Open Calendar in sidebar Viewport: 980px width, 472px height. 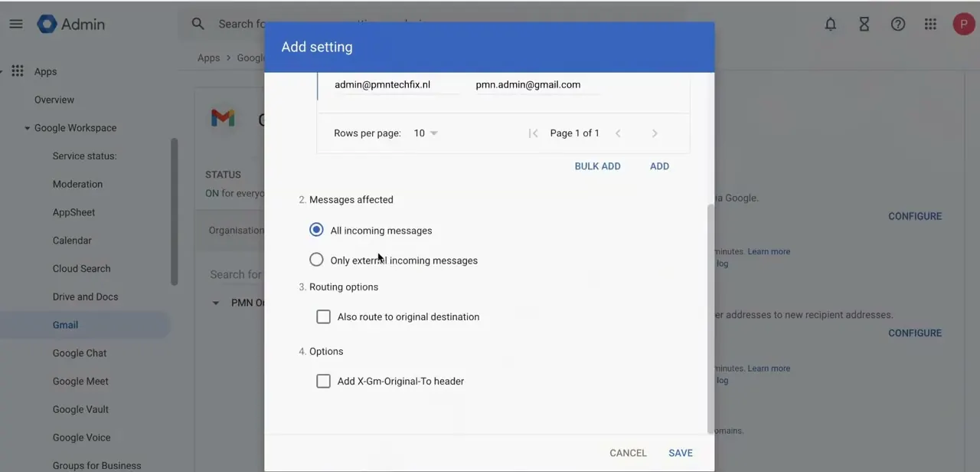(x=72, y=241)
